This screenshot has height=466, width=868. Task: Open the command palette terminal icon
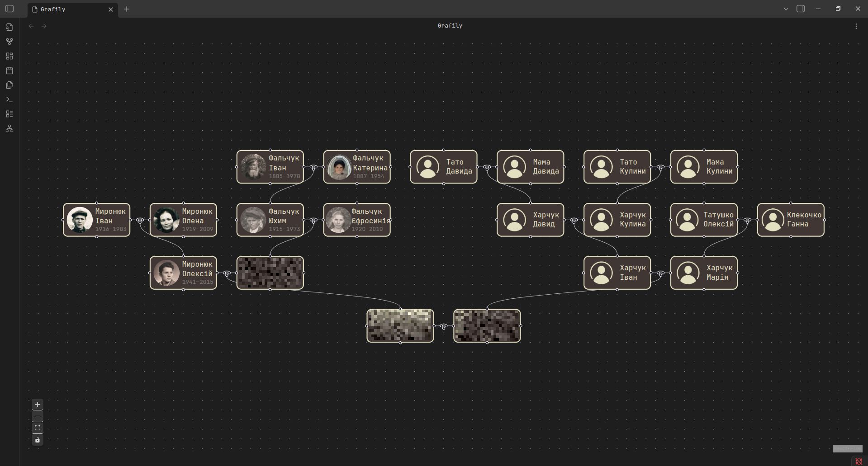[9, 99]
